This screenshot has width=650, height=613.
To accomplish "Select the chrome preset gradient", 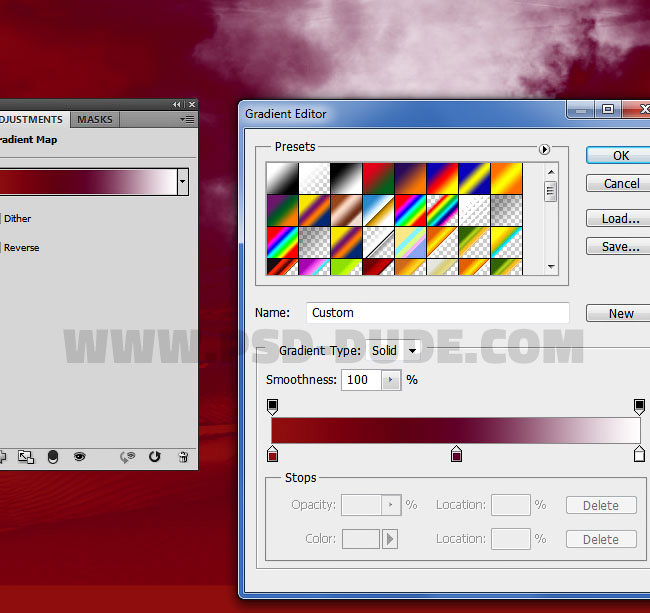I will pyautogui.click(x=378, y=211).
